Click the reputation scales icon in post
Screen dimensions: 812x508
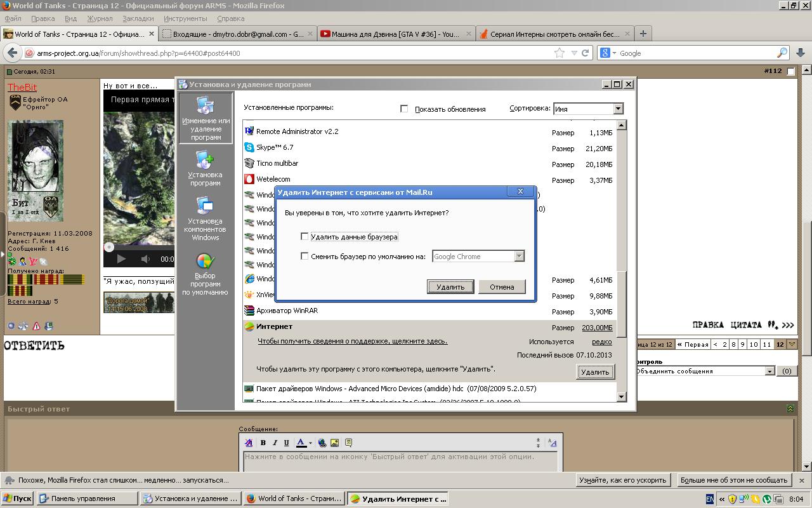(x=23, y=326)
